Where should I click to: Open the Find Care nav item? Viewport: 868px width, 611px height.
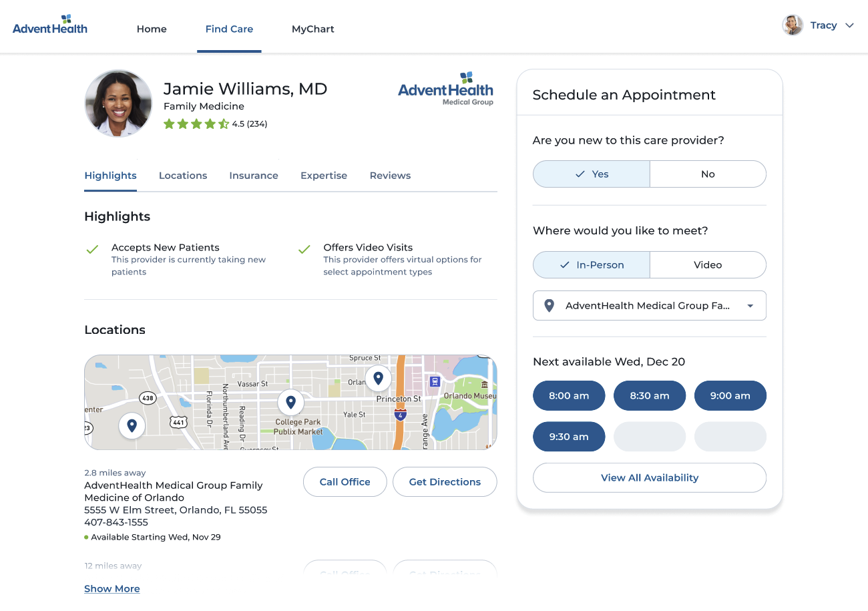[229, 29]
